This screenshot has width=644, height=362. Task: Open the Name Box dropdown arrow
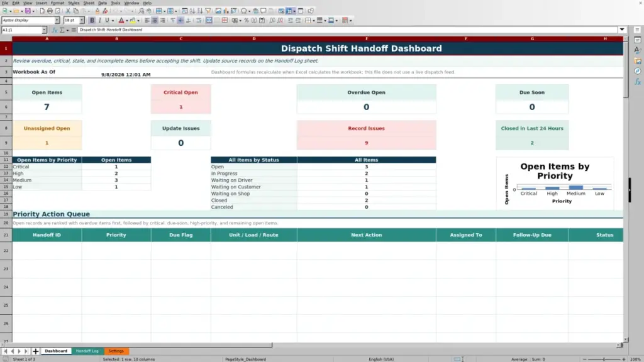click(44, 30)
